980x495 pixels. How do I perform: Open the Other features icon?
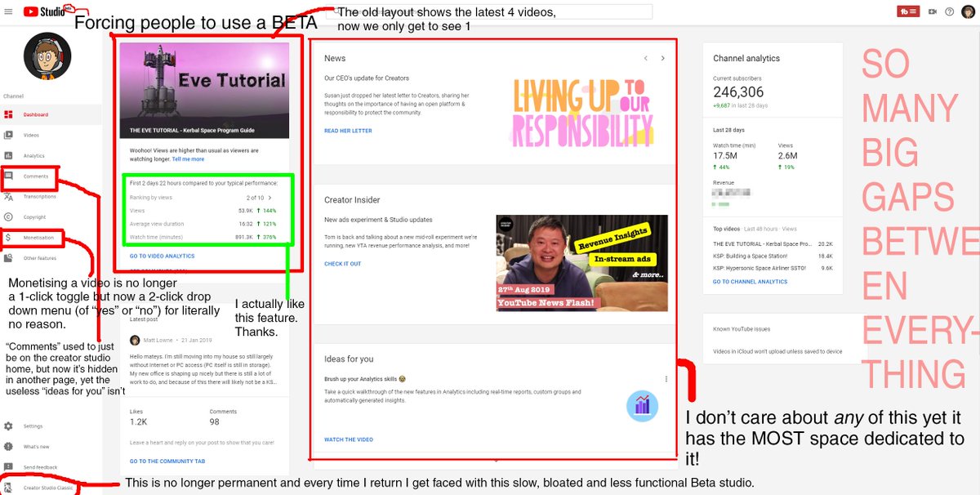click(8, 258)
